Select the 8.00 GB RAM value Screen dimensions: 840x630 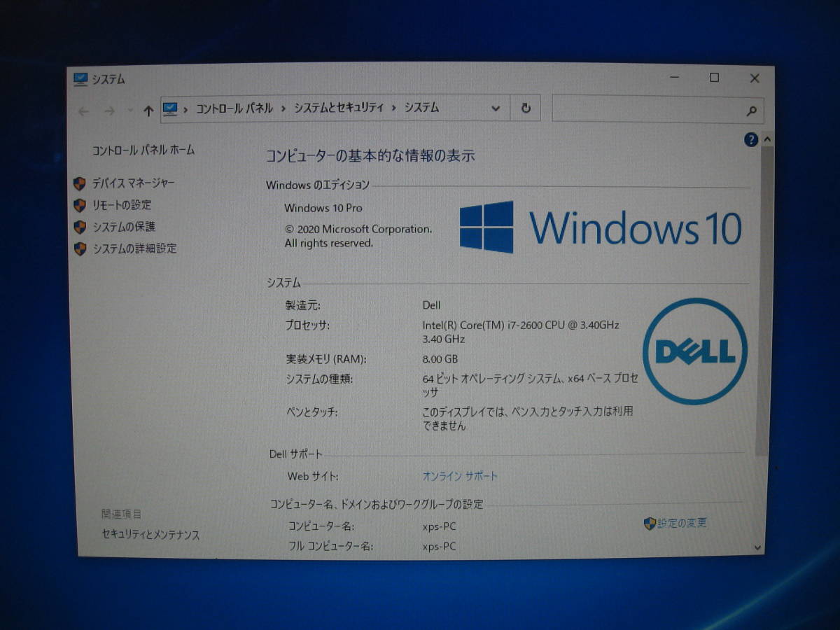[440, 359]
